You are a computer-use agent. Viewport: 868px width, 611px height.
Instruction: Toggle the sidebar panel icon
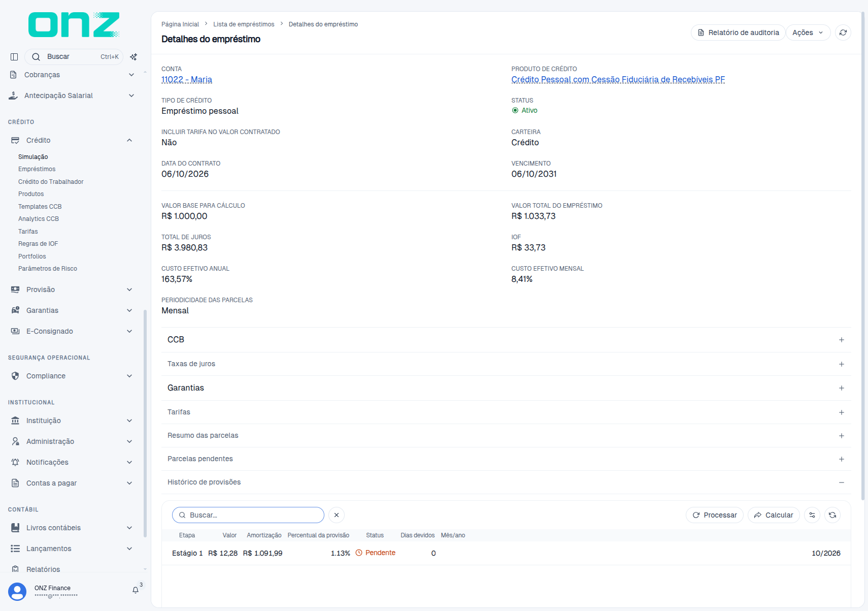tap(14, 57)
